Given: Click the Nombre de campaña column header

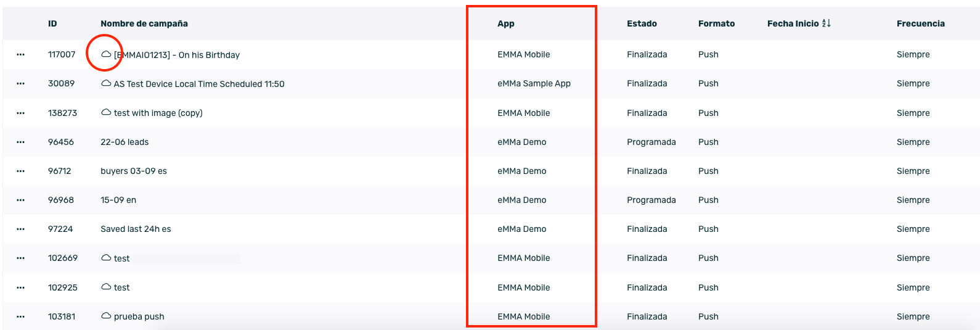Looking at the screenshot, I should click(x=144, y=23).
